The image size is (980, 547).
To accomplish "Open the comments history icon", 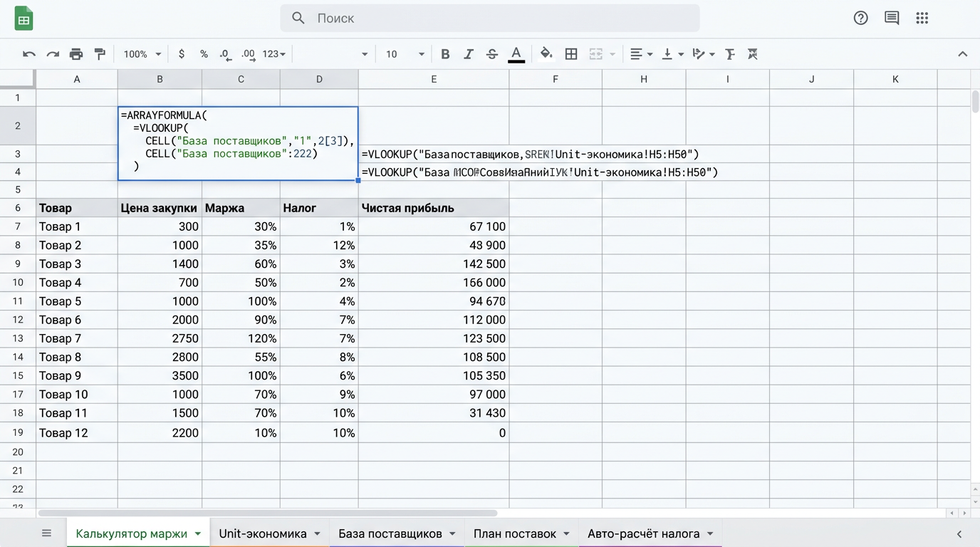I will pos(892,19).
